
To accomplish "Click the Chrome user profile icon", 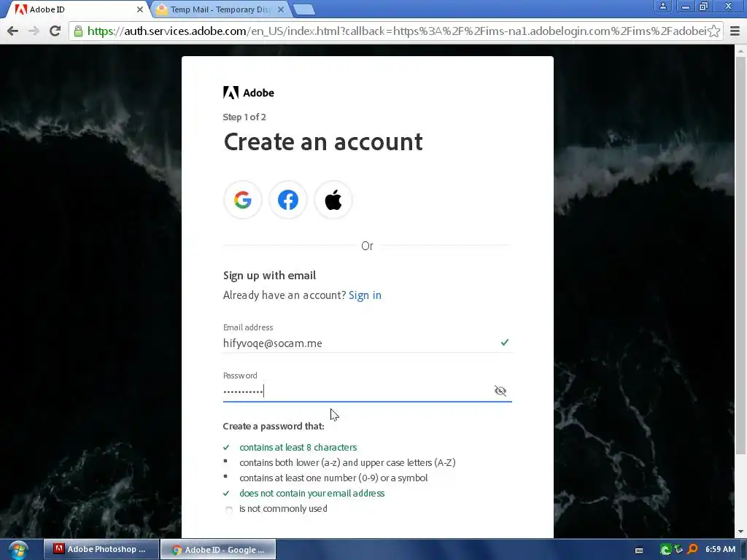I will point(662,6).
